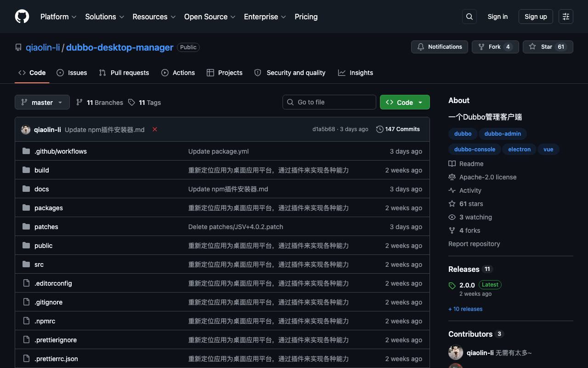Select the docs folder icon
Viewport: 588px width, 368px height.
click(26, 189)
